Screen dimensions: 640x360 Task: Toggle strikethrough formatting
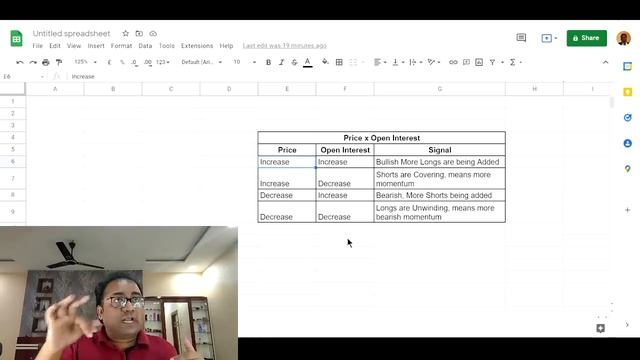(x=294, y=62)
